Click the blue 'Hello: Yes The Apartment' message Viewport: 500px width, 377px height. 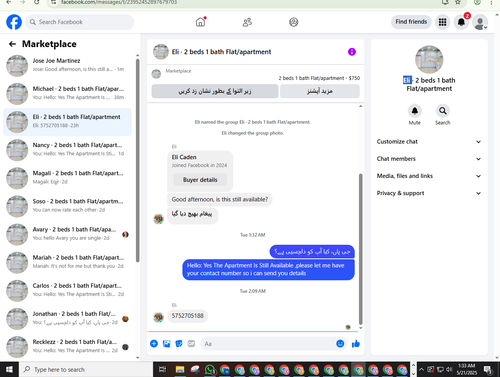268,269
